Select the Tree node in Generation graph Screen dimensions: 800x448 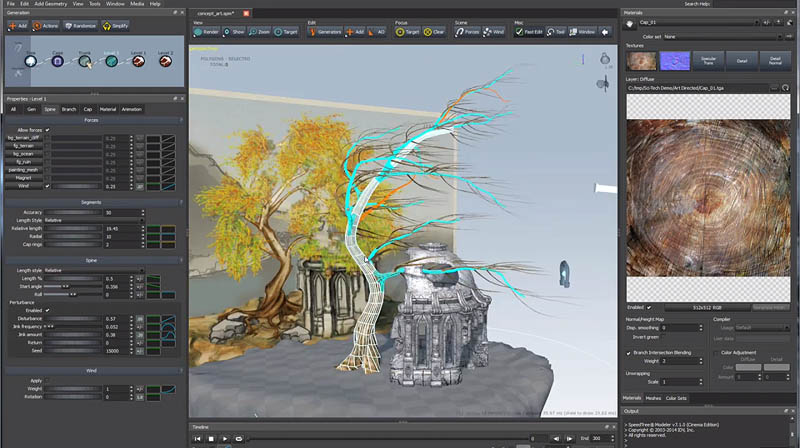point(31,61)
